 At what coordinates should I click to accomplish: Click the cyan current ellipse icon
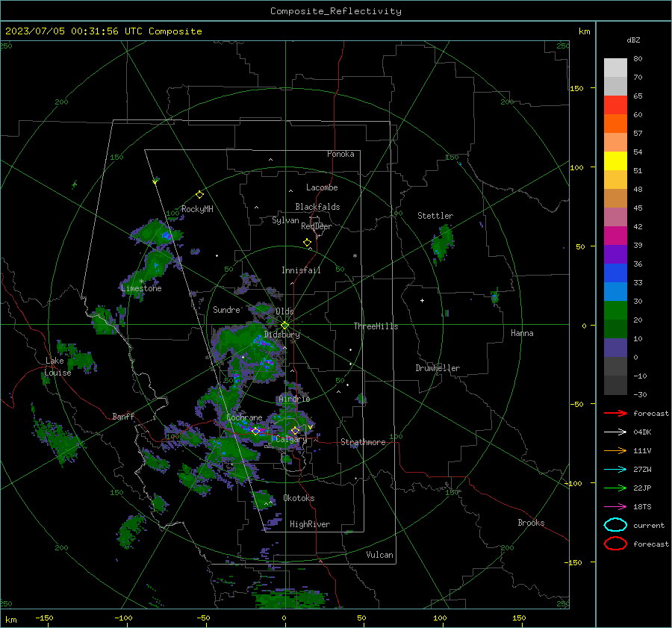615,525
